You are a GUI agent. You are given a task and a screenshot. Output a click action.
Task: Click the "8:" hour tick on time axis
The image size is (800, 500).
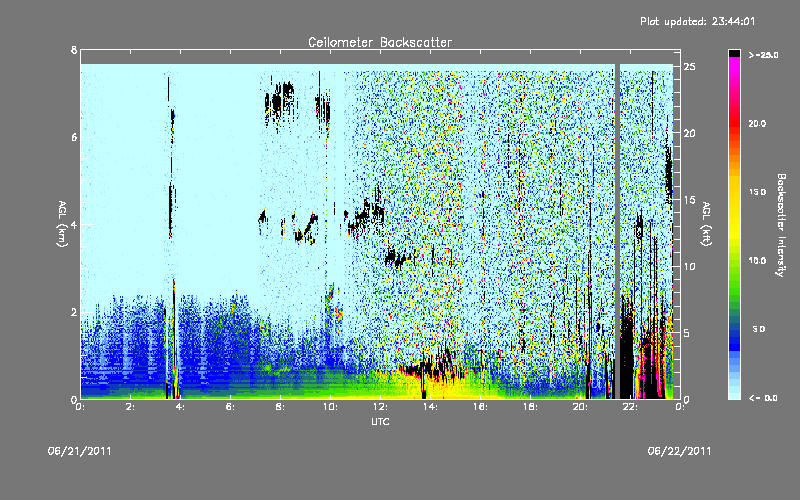click(280, 407)
